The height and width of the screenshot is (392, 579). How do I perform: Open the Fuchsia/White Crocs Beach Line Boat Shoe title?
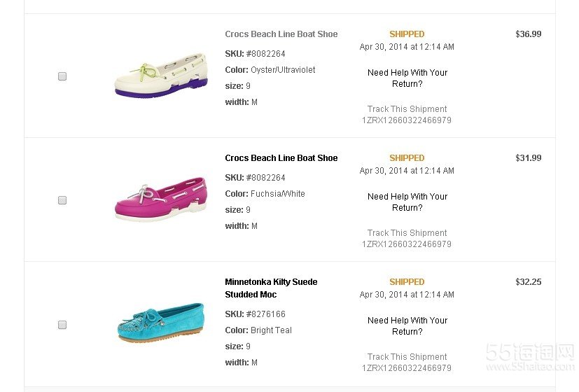[281, 158]
